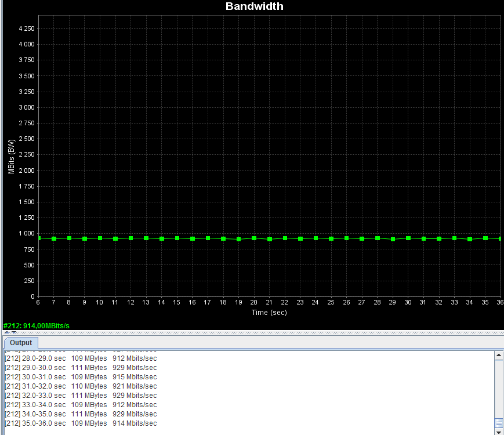Click the output scrollbar down arrow
Image resolution: width=504 pixels, height=435 pixels.
tap(499, 432)
